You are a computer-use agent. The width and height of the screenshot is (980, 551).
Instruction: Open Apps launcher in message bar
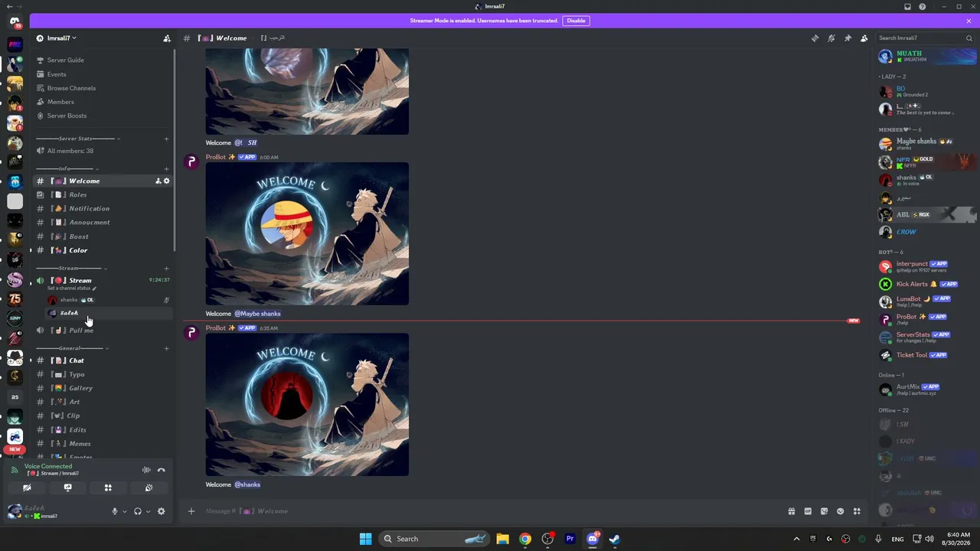point(857,511)
